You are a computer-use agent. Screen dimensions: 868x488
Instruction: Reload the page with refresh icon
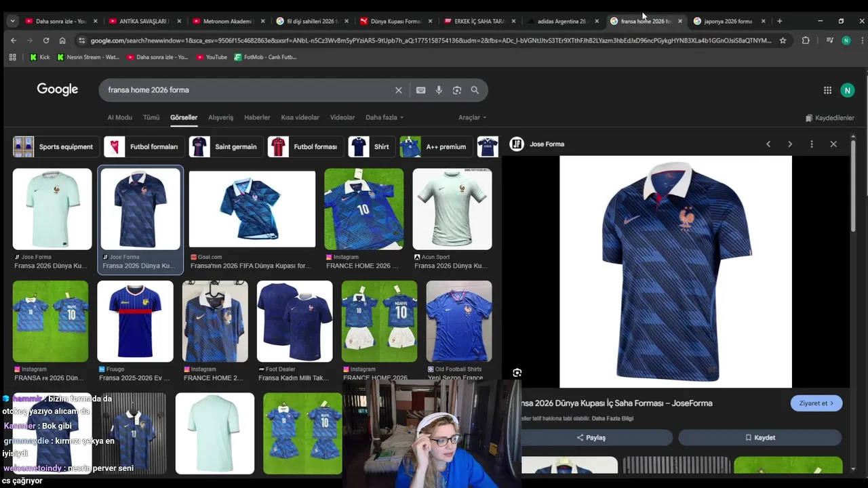pos(45,41)
